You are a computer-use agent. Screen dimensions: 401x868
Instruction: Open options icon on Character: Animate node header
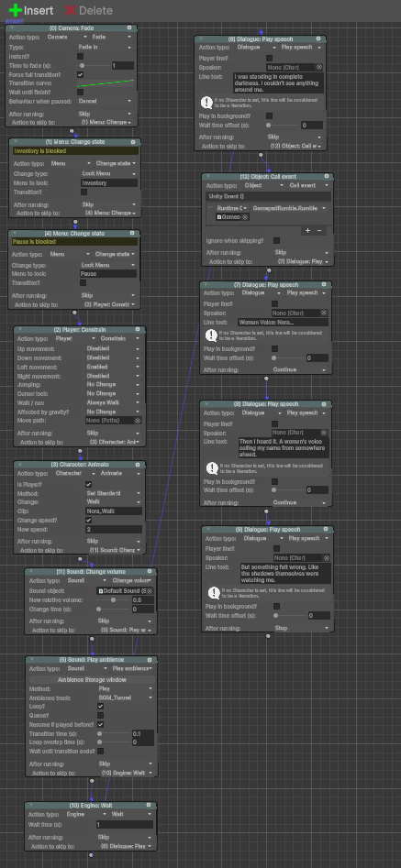(x=138, y=465)
